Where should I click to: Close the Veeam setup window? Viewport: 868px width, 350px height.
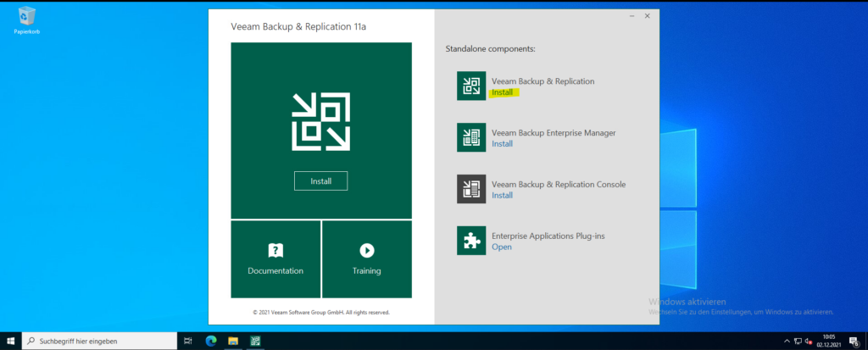pos(648,16)
